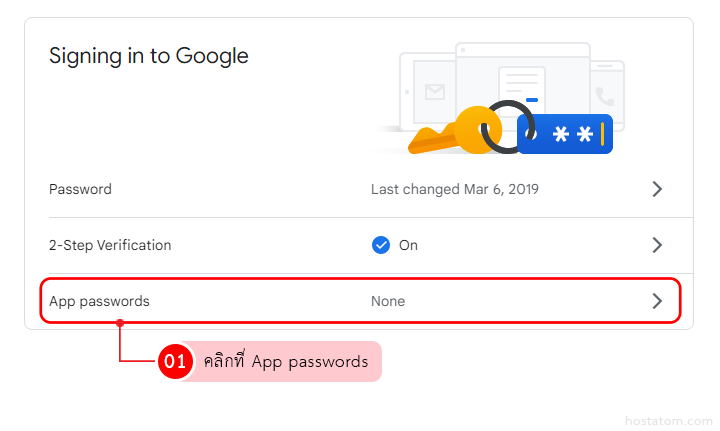Click the pink Thai callout label
This screenshot has width=720, height=431.
(285, 362)
